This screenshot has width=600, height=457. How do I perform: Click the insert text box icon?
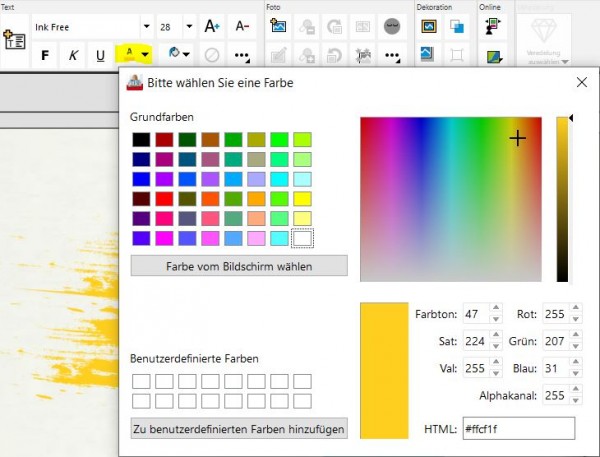15,40
